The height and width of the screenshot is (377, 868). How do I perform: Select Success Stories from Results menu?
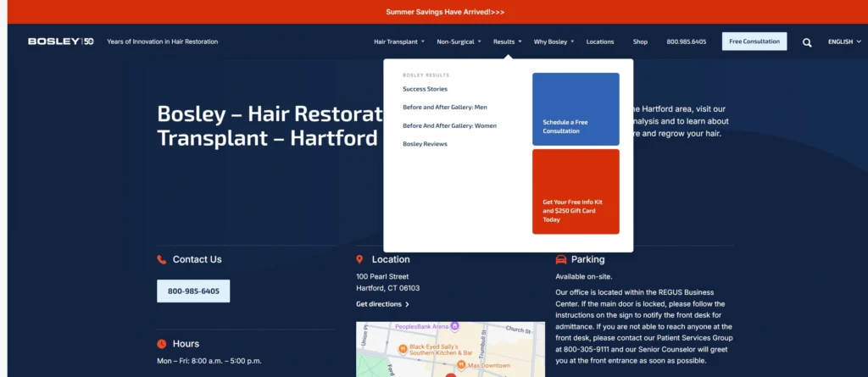point(426,89)
